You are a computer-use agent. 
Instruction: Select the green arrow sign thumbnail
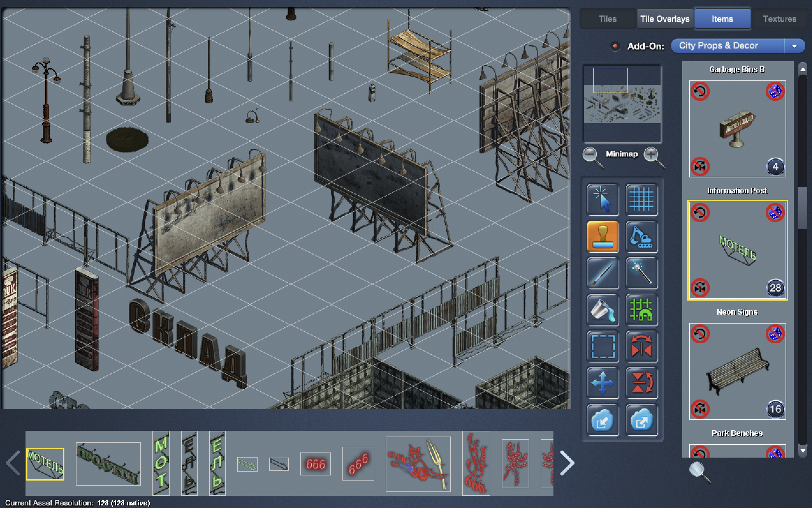247,464
